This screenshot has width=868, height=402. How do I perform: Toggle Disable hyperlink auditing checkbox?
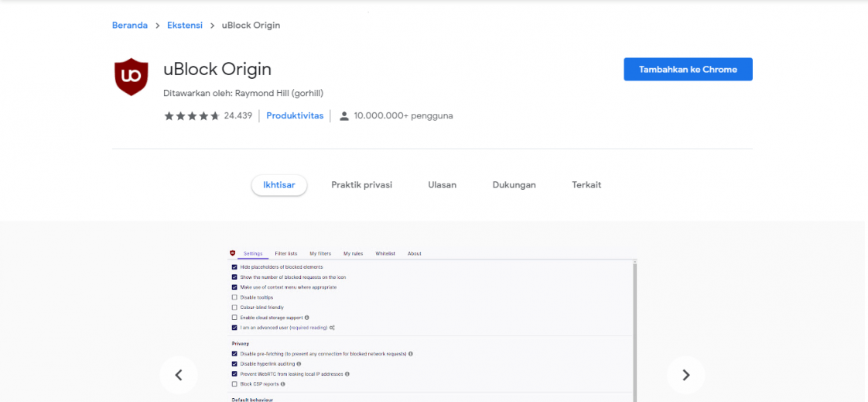[234, 364]
